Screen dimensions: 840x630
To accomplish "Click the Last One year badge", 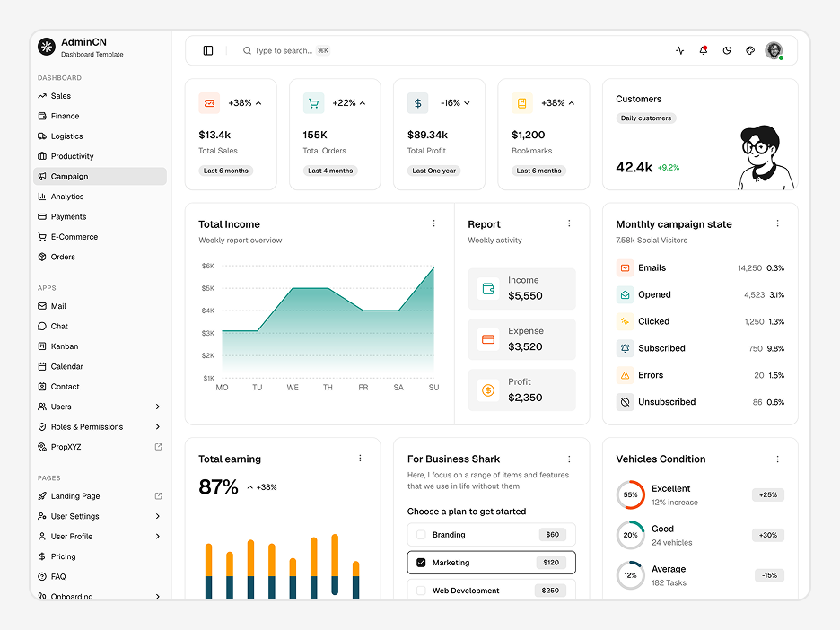I will click(434, 171).
